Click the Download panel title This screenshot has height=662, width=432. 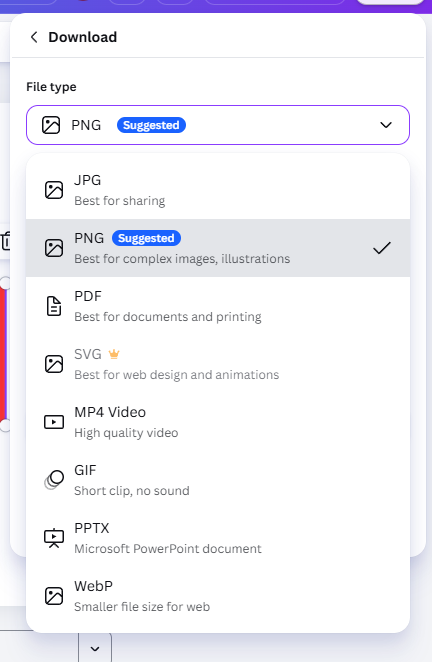click(x=83, y=37)
